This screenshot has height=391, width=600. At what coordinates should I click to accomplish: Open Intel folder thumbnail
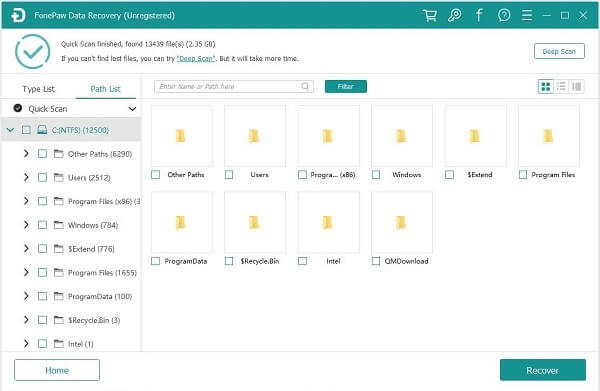[x=328, y=222]
